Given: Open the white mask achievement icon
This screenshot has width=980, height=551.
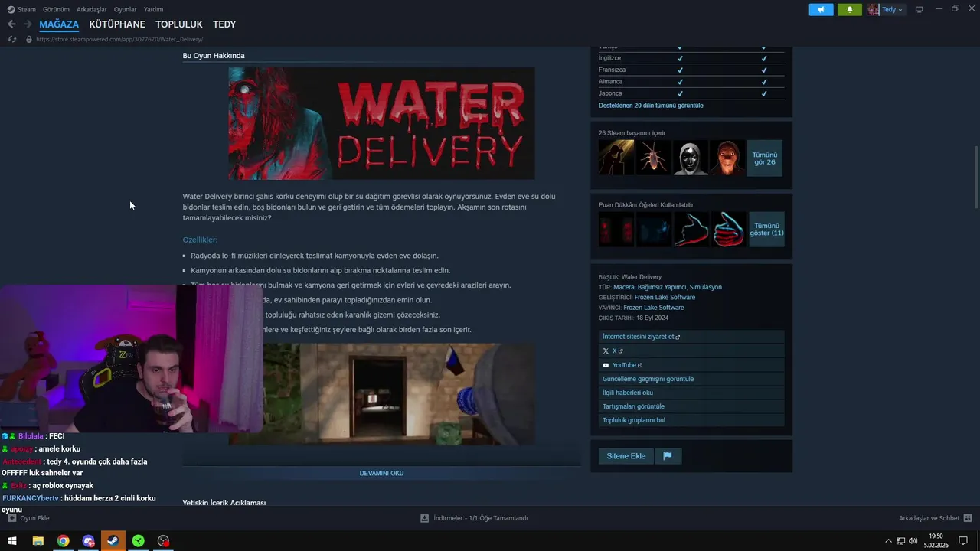Looking at the screenshot, I should [690, 158].
